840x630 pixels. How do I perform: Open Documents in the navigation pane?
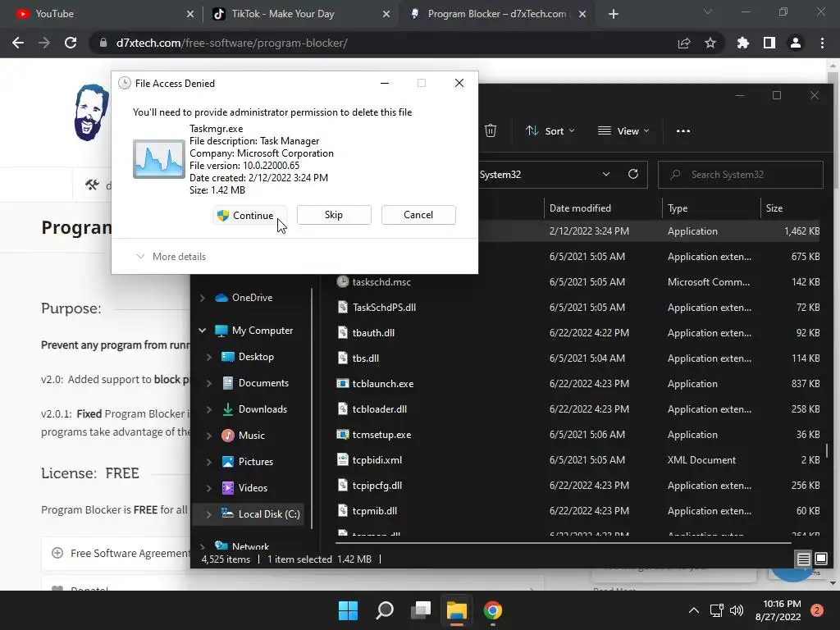click(263, 383)
